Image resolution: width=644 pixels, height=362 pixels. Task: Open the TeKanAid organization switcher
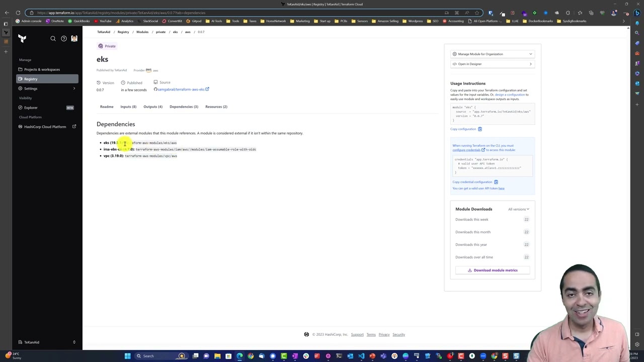[x=47, y=342]
